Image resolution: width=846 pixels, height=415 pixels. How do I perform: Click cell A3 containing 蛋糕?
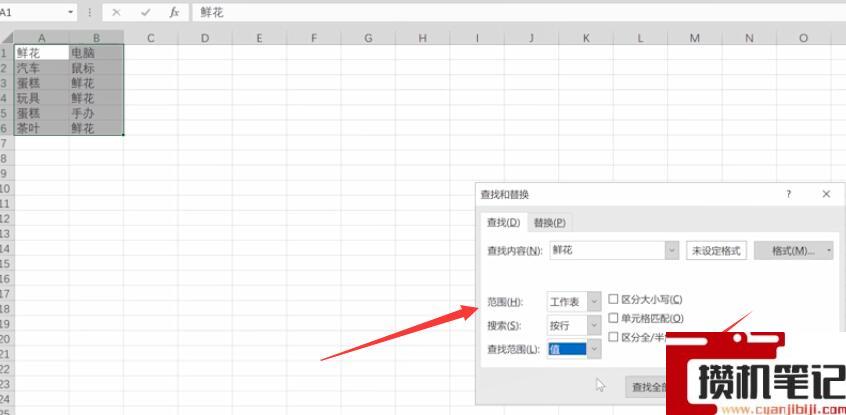point(42,83)
